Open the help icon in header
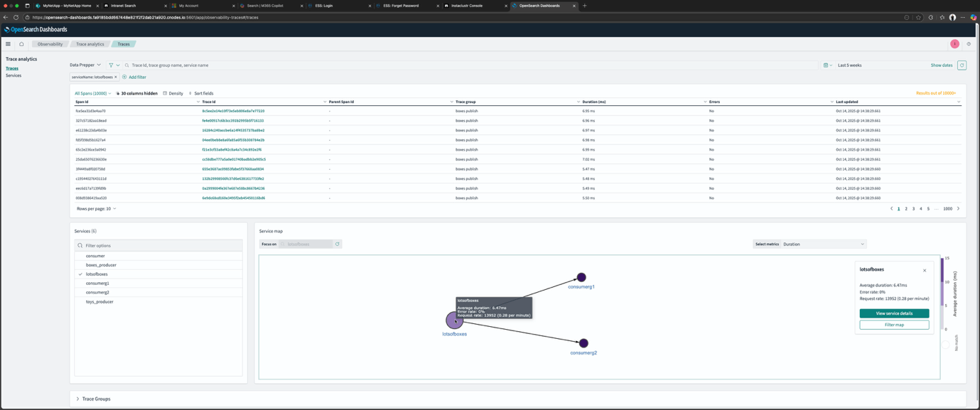This screenshot has width=980, height=410. tap(969, 44)
